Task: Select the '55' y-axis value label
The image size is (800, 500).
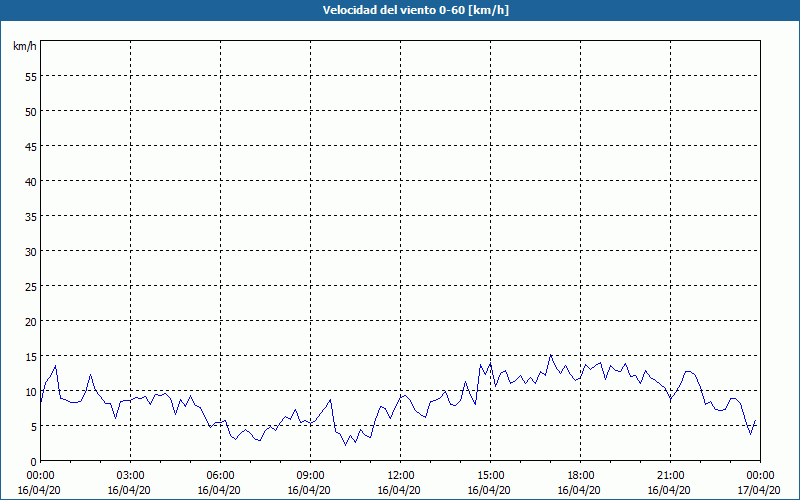Action: tap(31, 77)
